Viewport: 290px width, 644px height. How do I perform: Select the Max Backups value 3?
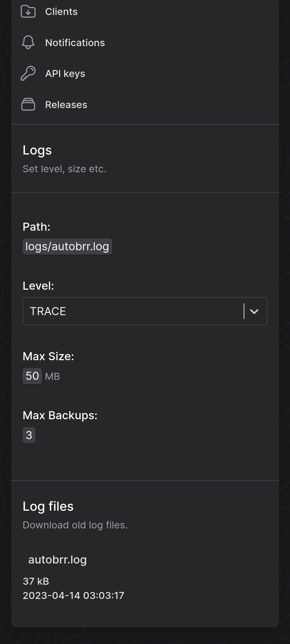[x=29, y=435]
